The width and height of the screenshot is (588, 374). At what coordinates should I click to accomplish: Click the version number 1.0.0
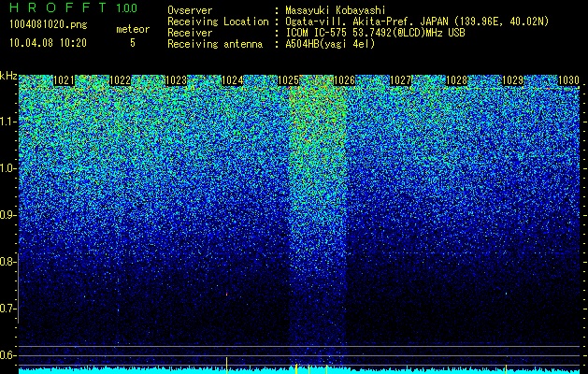[126, 7]
